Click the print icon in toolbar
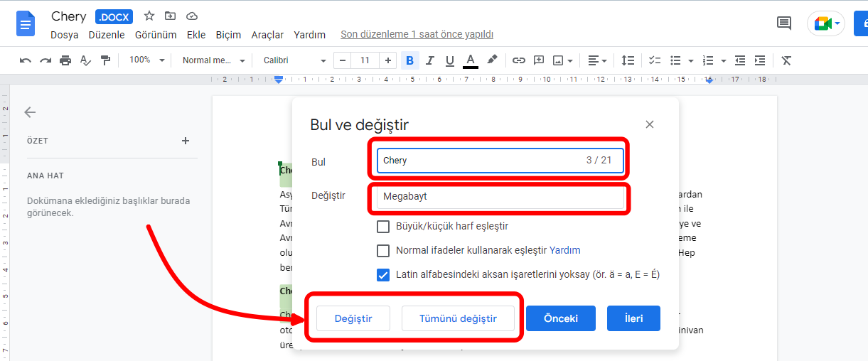 [65, 60]
